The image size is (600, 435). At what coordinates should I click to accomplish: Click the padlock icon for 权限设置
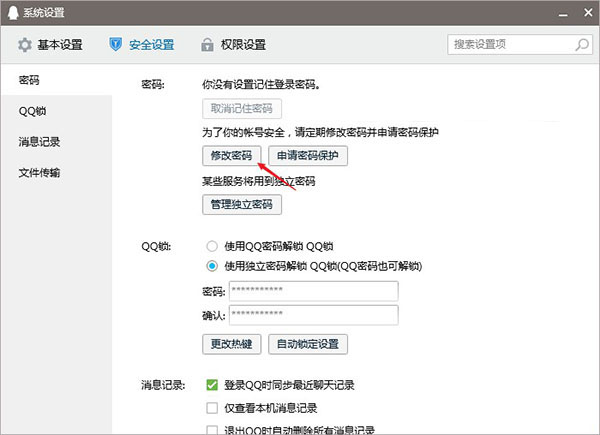coord(207,45)
